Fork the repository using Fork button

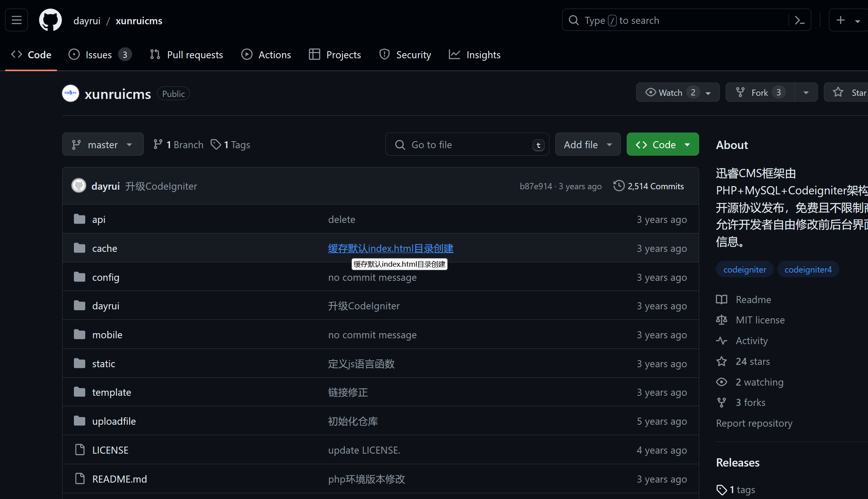[759, 93]
